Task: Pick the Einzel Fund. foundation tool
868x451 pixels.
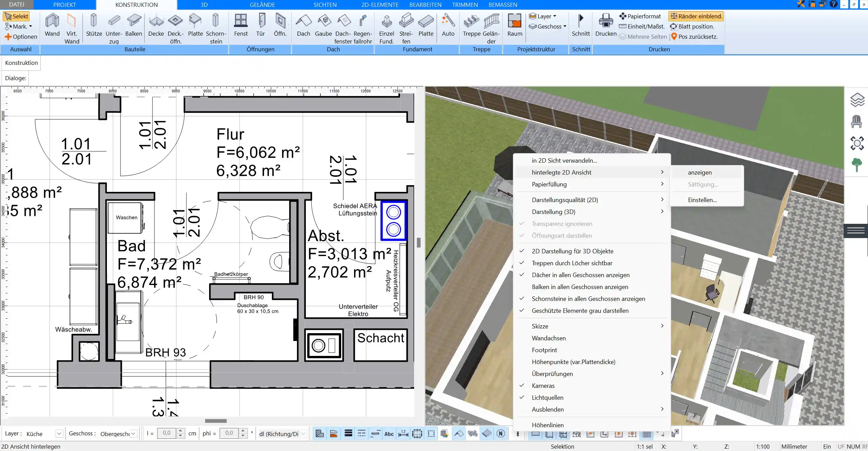Action: pyautogui.click(x=386, y=29)
